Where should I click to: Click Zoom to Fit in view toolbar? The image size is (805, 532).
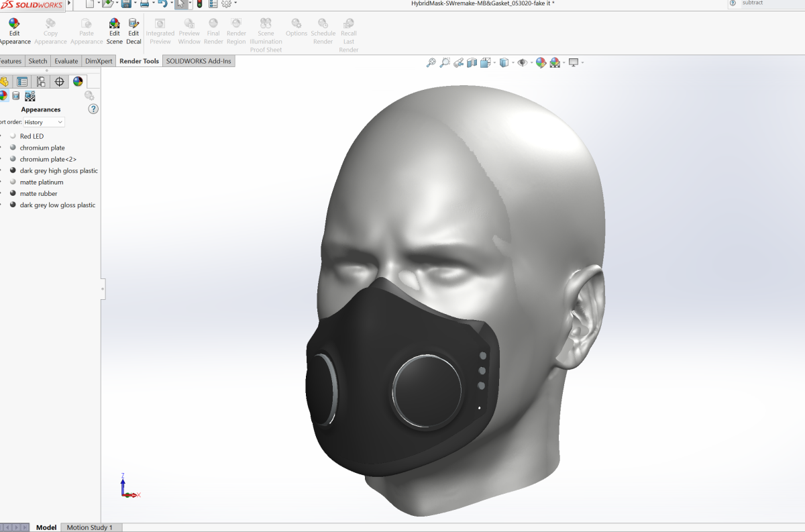(x=431, y=62)
